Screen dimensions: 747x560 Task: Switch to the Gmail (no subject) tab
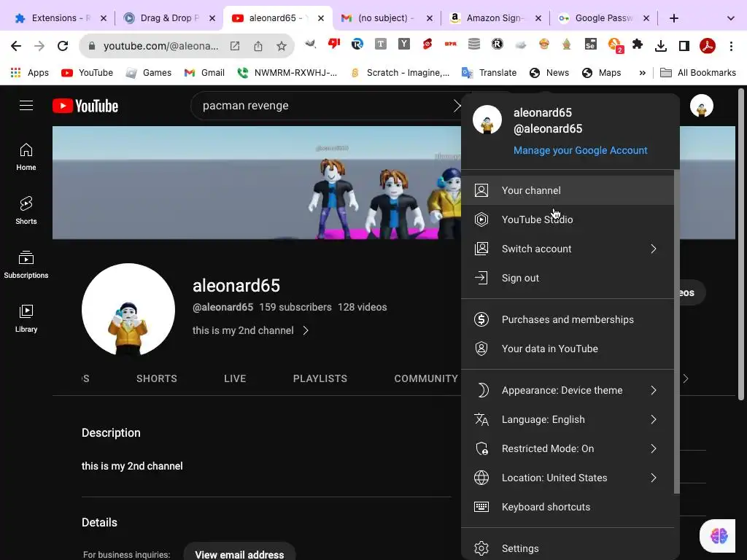pos(387,18)
